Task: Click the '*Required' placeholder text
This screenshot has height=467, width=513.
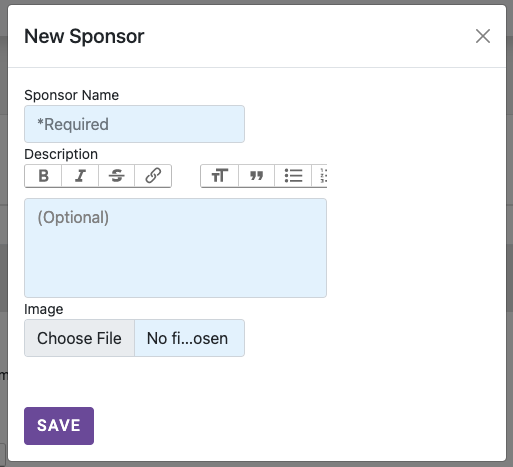Action: 73,124
